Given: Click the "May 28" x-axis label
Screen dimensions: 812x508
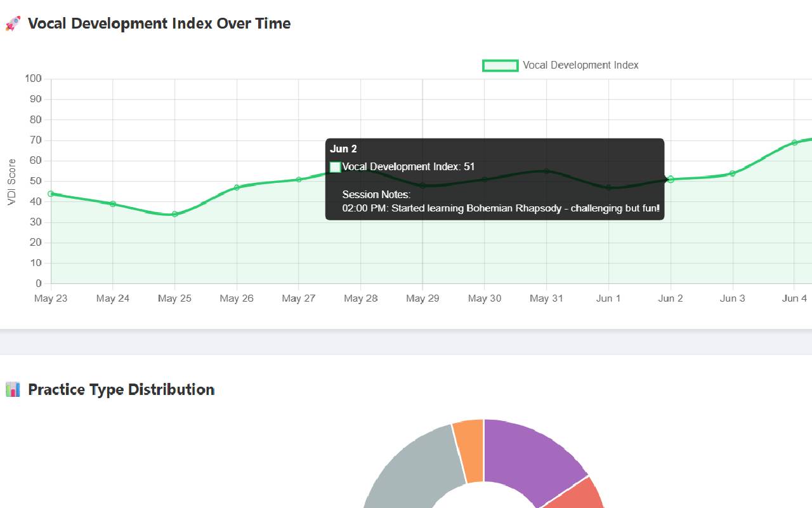Looking at the screenshot, I should [361, 298].
